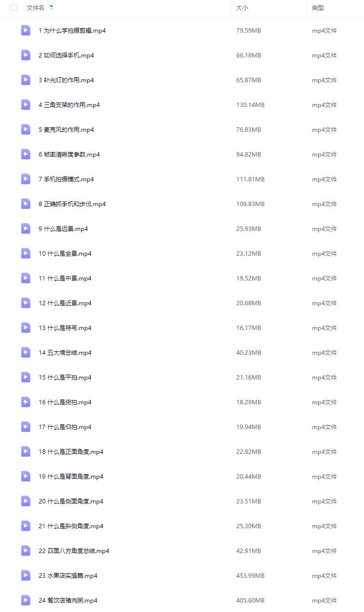Image resolution: width=364 pixels, height=612 pixels.
Task: Open file 16 什么是俯拍.mp4
Action: coord(65,402)
